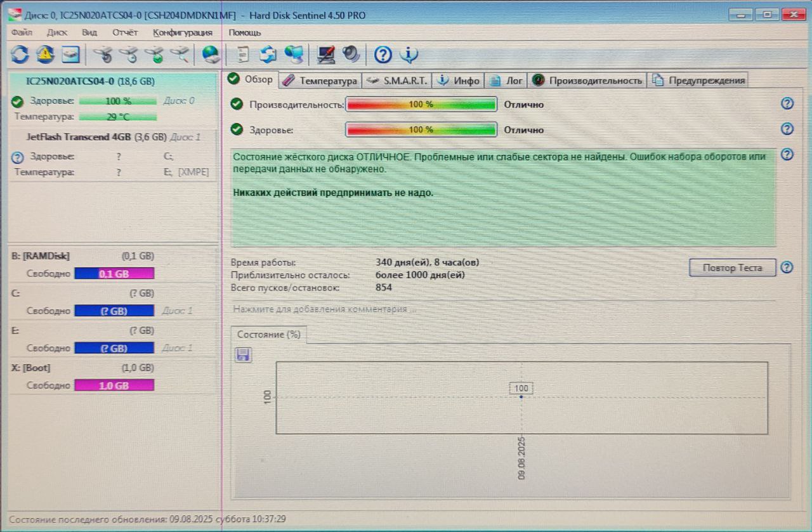The width and height of the screenshot is (812, 532).
Task: Click the 854 start/stop count value
Action: [384, 287]
